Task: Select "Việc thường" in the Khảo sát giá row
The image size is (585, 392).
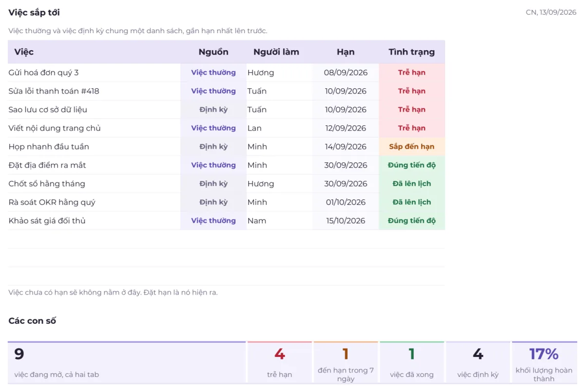Action: [214, 221]
